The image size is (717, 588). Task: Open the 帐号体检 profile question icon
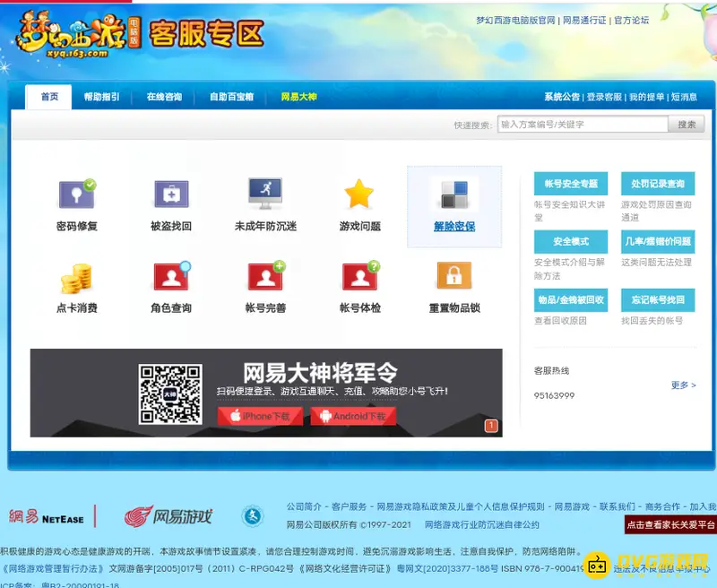pos(361,275)
